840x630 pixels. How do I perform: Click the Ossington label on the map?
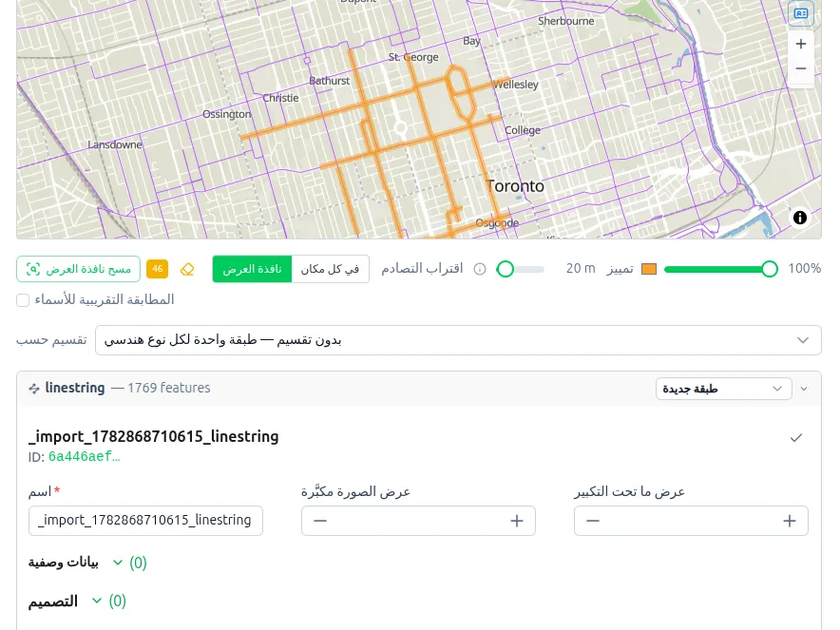pos(226,114)
